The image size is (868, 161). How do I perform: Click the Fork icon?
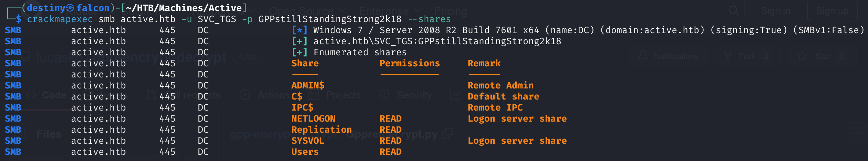(x=727, y=56)
